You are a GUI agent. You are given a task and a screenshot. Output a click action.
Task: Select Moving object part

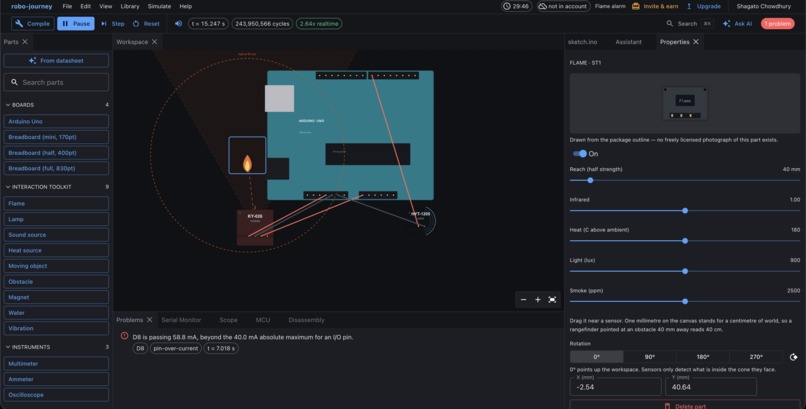(x=56, y=266)
